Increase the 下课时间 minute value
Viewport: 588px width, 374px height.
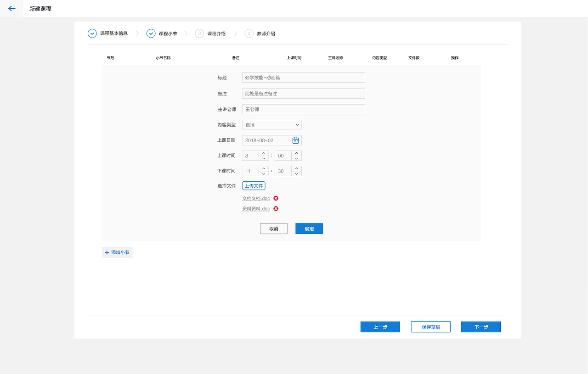click(297, 168)
